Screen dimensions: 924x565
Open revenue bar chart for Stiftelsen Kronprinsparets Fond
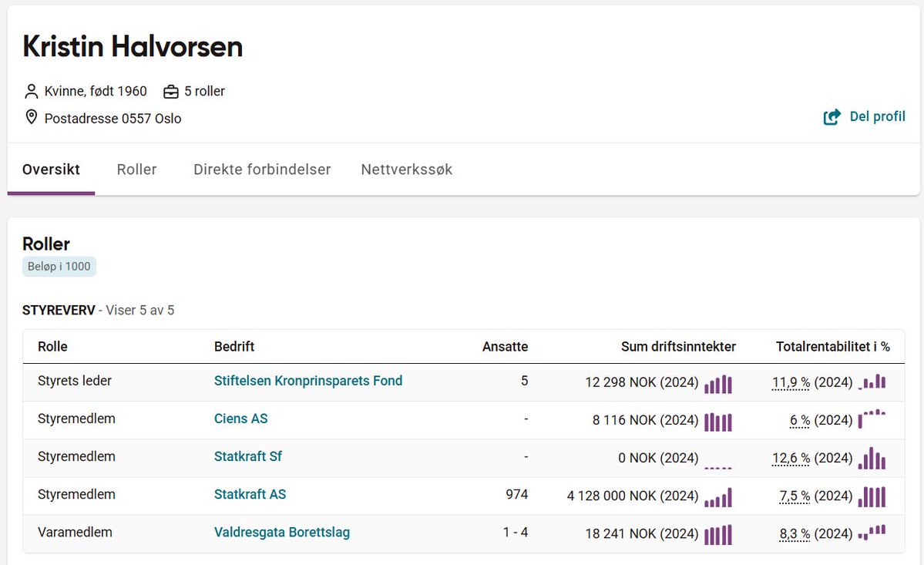(x=718, y=384)
